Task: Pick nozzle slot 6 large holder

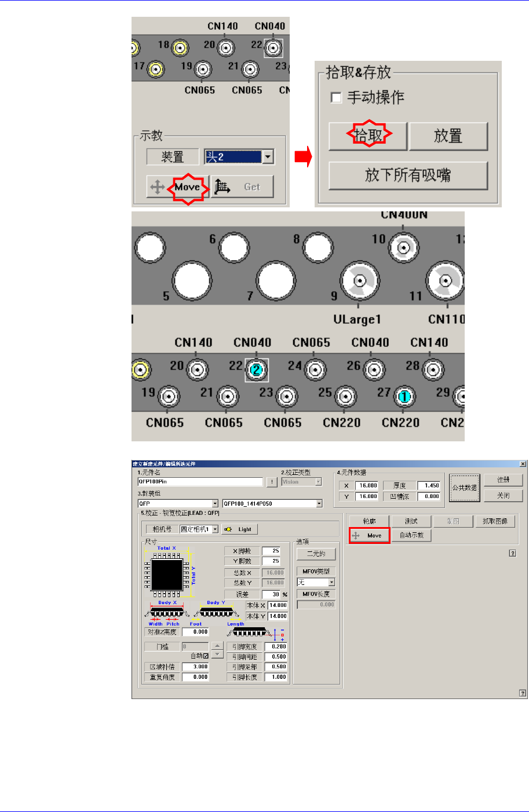Action: pos(234,248)
